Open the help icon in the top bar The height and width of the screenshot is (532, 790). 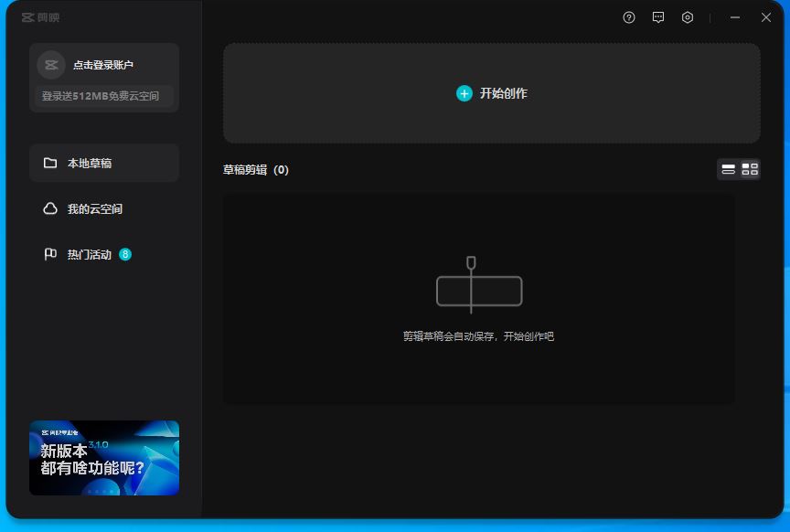[628, 17]
